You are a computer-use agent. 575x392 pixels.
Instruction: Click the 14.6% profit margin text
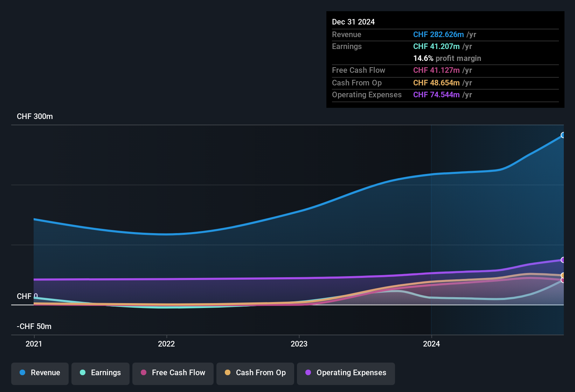(447, 58)
